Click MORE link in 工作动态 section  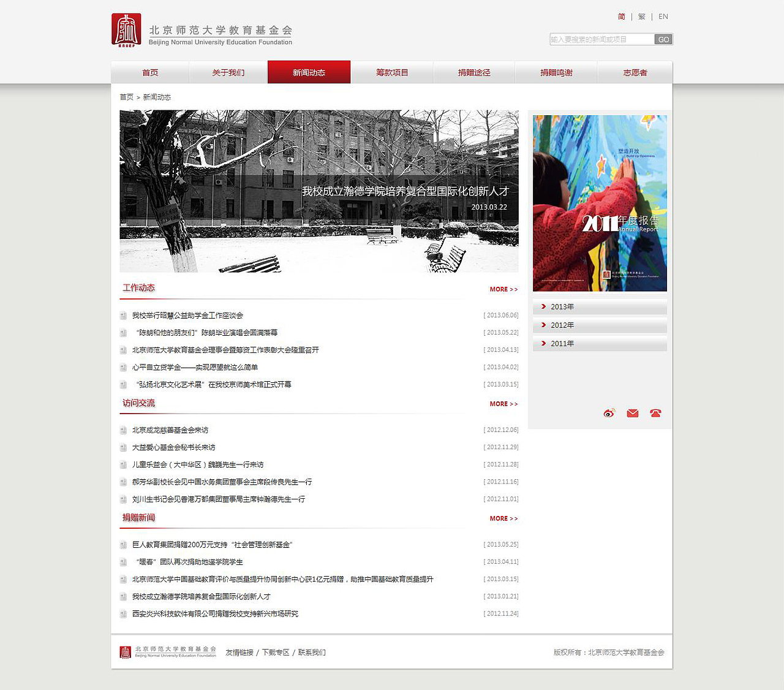tap(503, 289)
